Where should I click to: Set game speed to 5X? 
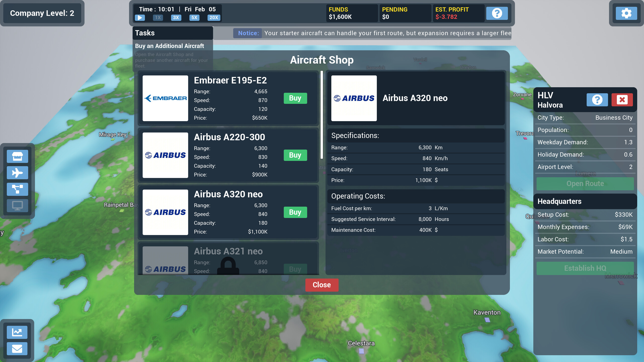click(x=194, y=18)
